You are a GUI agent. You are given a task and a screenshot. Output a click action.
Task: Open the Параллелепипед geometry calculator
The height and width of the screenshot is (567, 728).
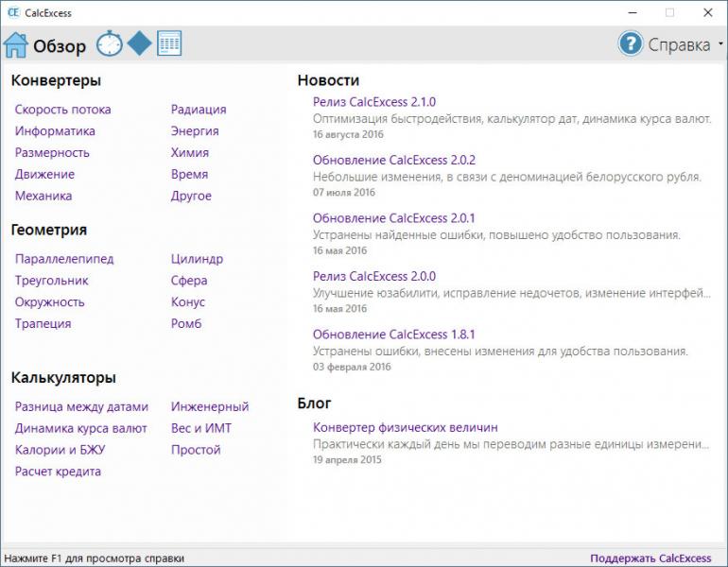[x=64, y=259]
